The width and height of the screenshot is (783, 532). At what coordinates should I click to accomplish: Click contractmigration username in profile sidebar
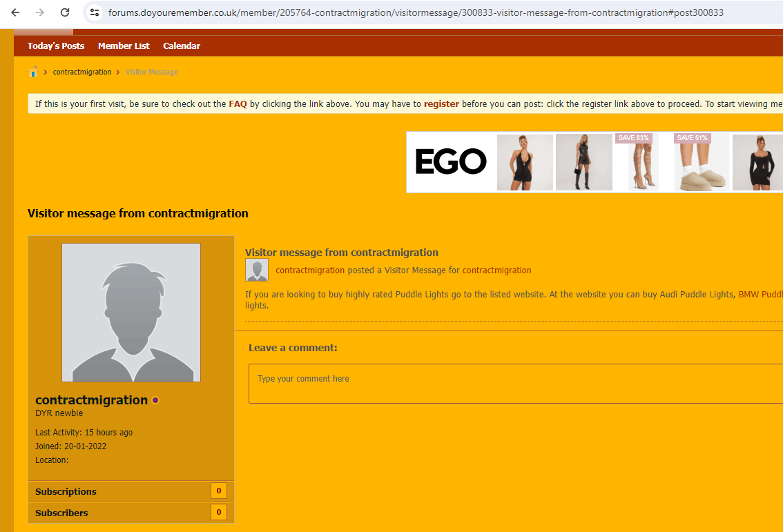pyautogui.click(x=91, y=400)
